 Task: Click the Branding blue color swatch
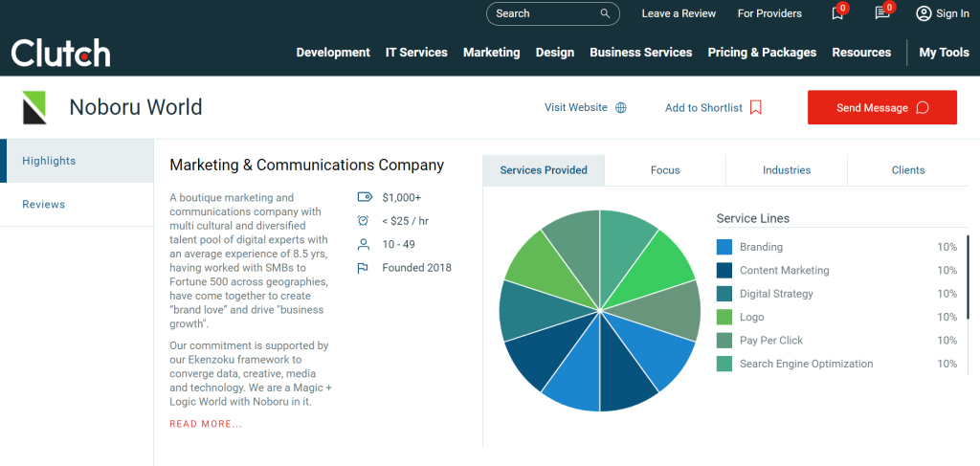724,248
